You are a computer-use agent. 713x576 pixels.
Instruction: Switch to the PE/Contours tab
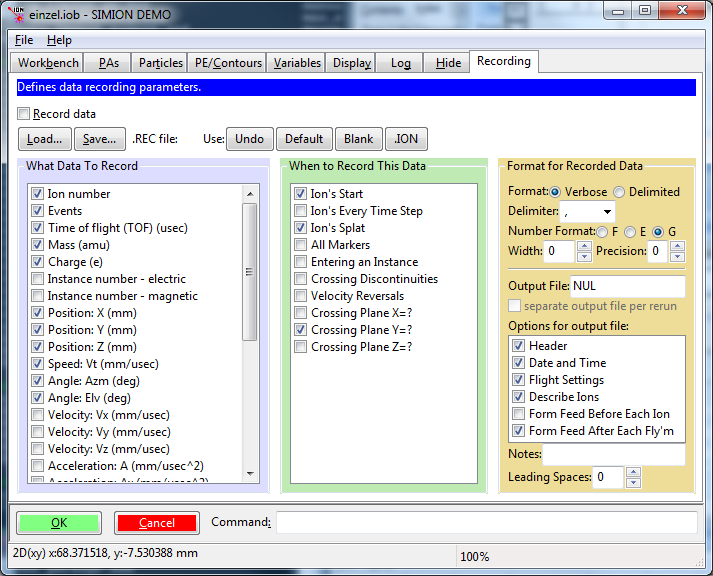[228, 63]
